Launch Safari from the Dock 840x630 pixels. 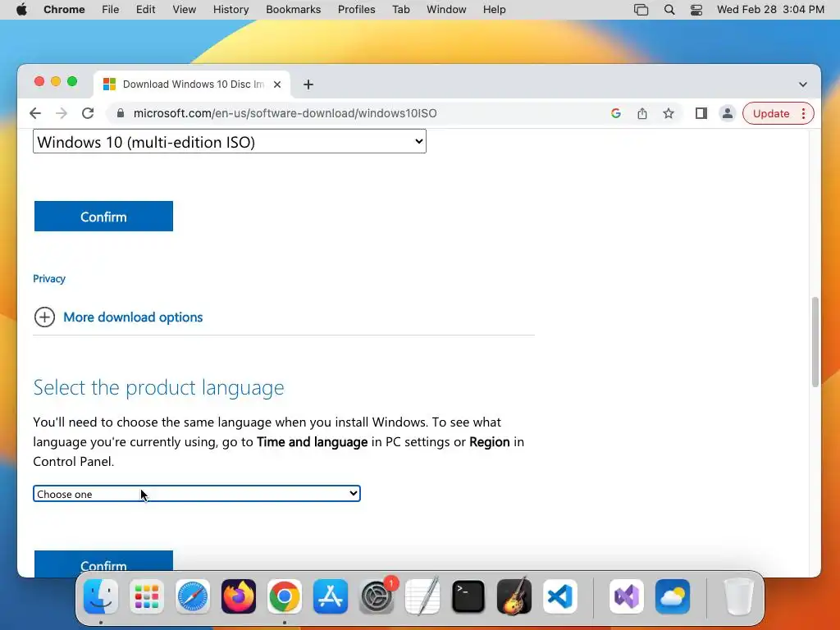click(x=192, y=596)
